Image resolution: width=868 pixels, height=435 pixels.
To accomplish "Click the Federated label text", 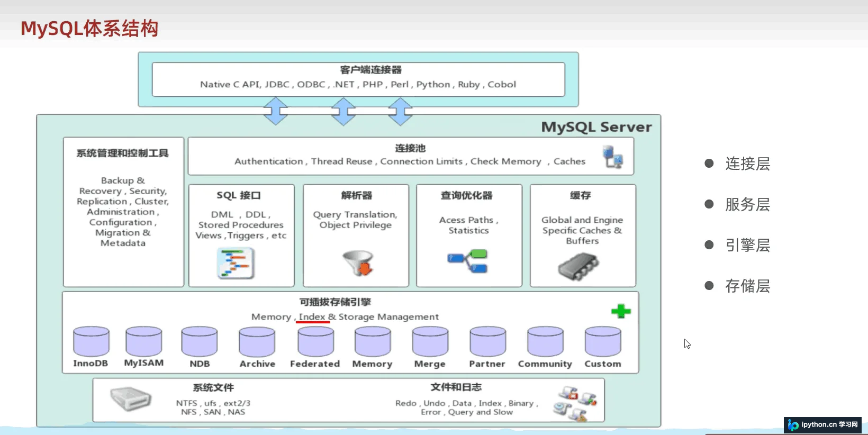I will coord(315,364).
